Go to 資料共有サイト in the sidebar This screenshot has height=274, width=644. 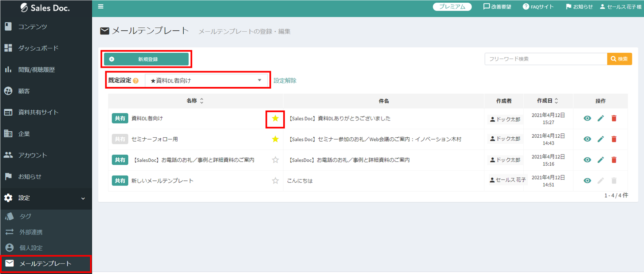(x=38, y=112)
